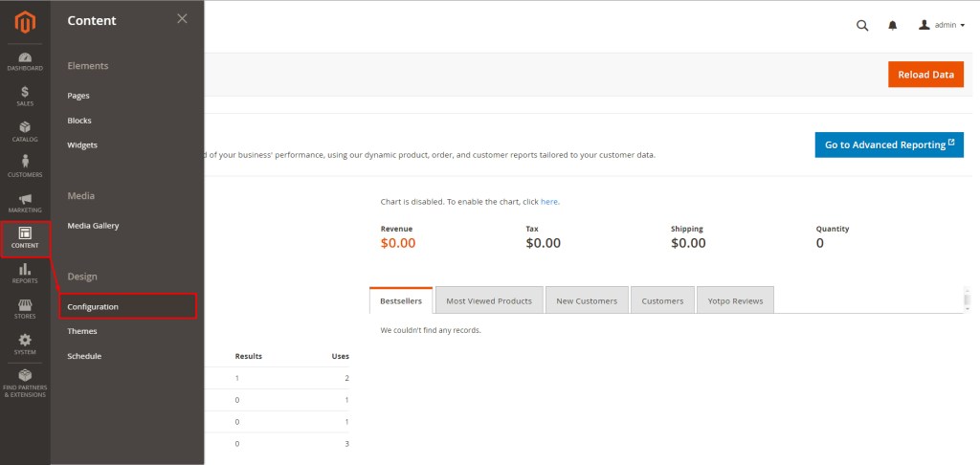Open the Sales sidebar menu
Viewport: 980px width, 465px height.
tap(25, 97)
